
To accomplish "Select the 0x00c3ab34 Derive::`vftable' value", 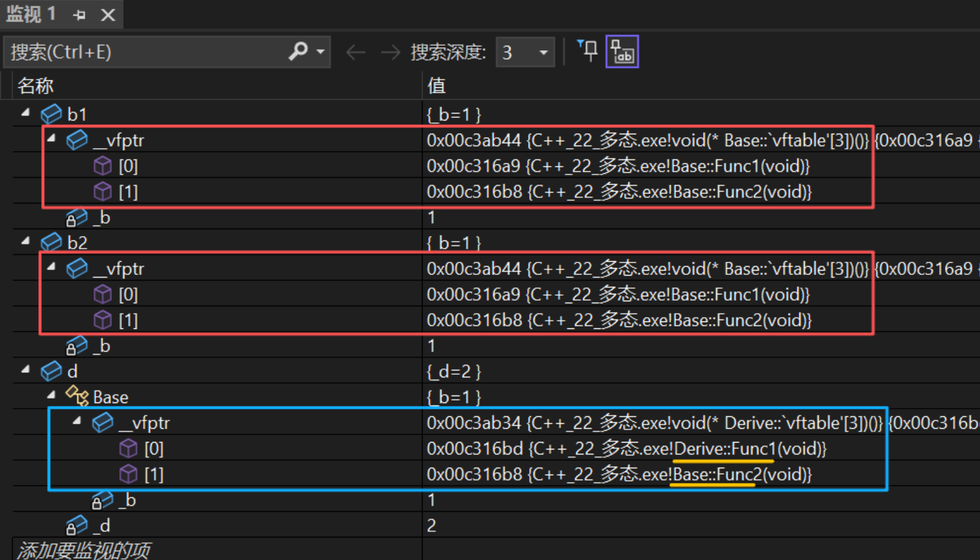I will point(655,423).
